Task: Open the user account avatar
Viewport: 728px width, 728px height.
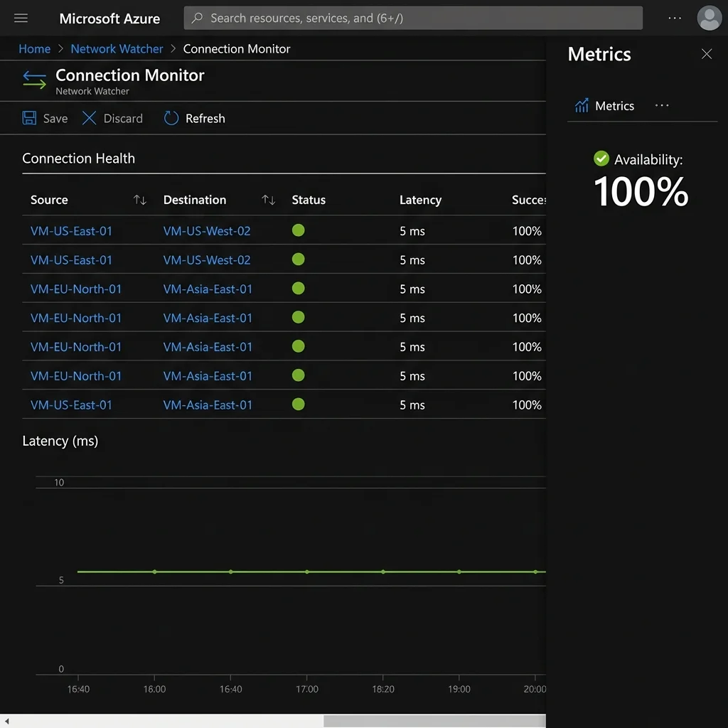Action: (709, 18)
